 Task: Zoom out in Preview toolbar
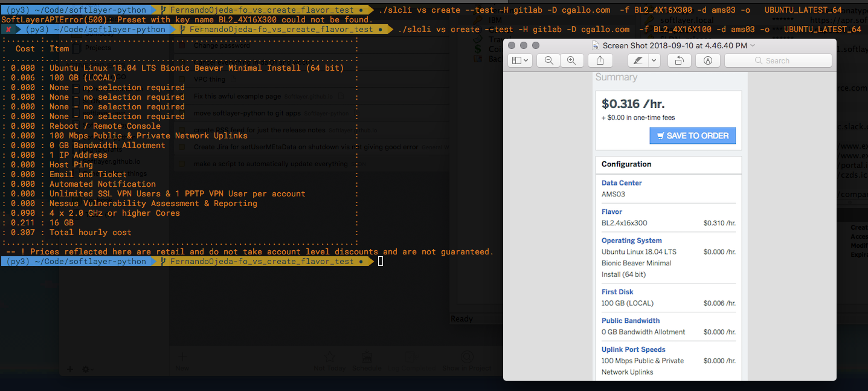[548, 60]
